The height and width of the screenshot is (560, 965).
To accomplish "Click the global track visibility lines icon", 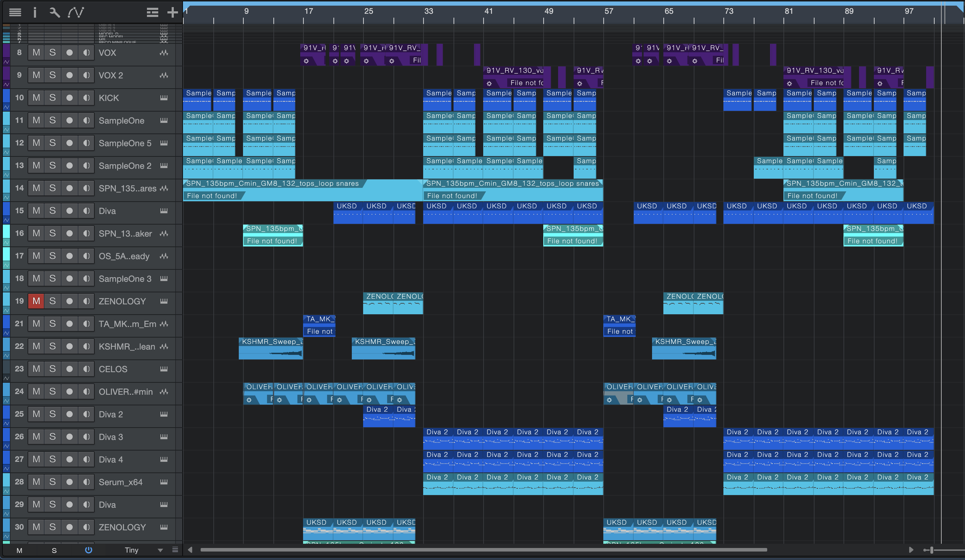I will [x=152, y=13].
